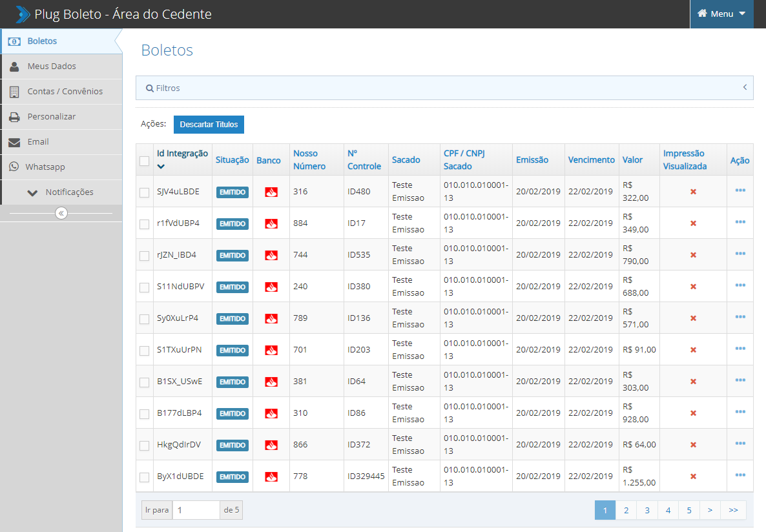Open action dots for boleto SJV4uLBDE

tap(740, 190)
